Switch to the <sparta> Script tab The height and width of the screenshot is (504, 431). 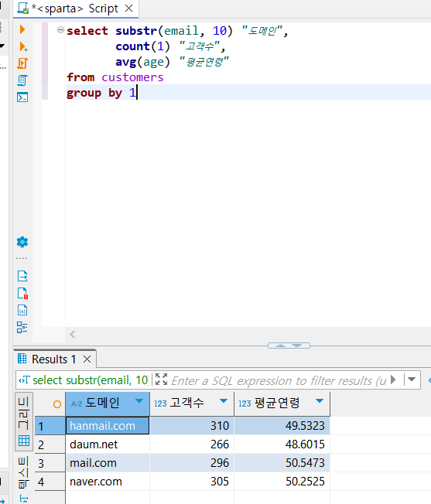point(76,9)
